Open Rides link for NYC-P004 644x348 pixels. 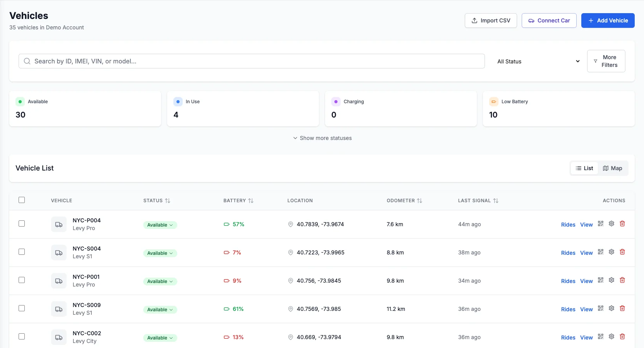[x=568, y=225]
